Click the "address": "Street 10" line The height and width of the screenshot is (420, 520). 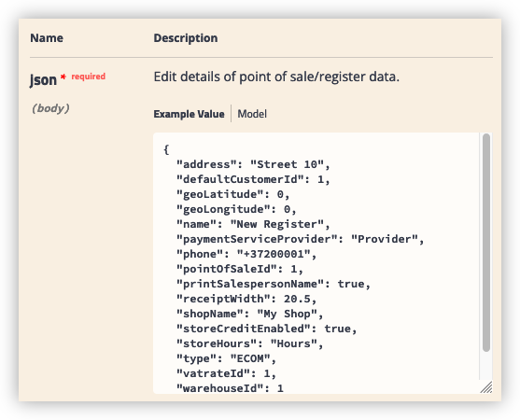coord(253,164)
